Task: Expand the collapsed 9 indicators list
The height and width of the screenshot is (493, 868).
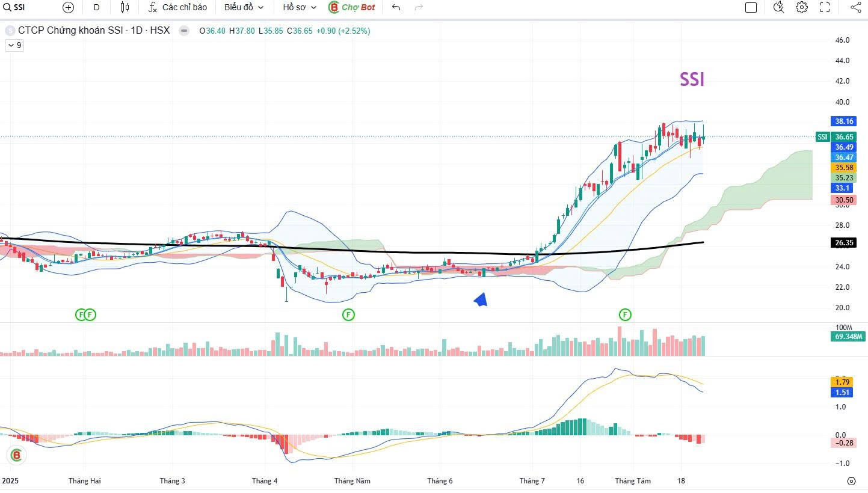Action: (x=14, y=45)
